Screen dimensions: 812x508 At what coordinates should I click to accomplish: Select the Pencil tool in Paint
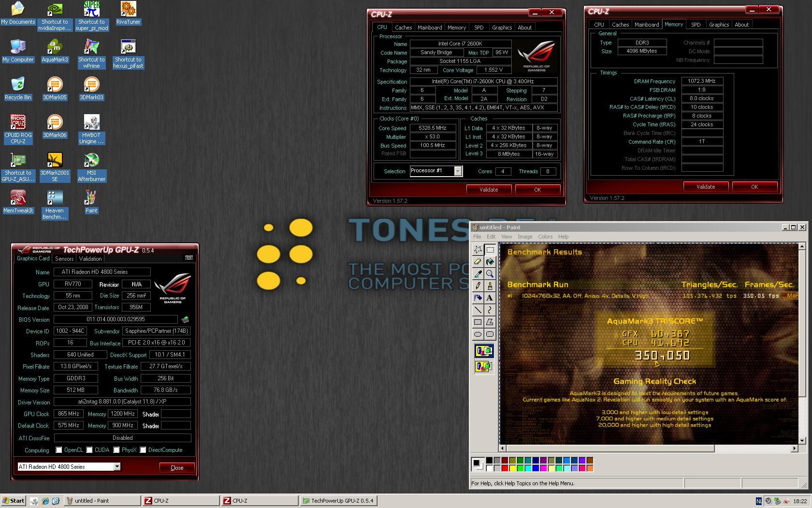478,286
